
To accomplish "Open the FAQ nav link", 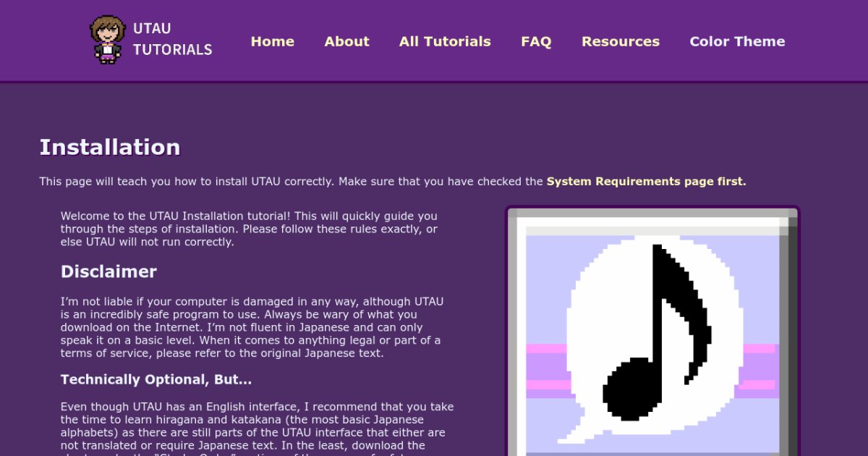I will click(536, 41).
